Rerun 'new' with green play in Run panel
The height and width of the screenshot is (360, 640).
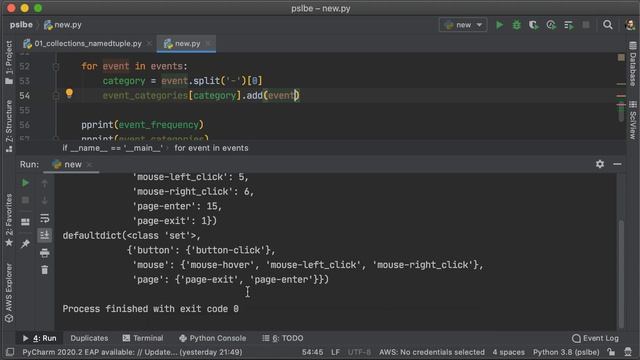[25, 183]
